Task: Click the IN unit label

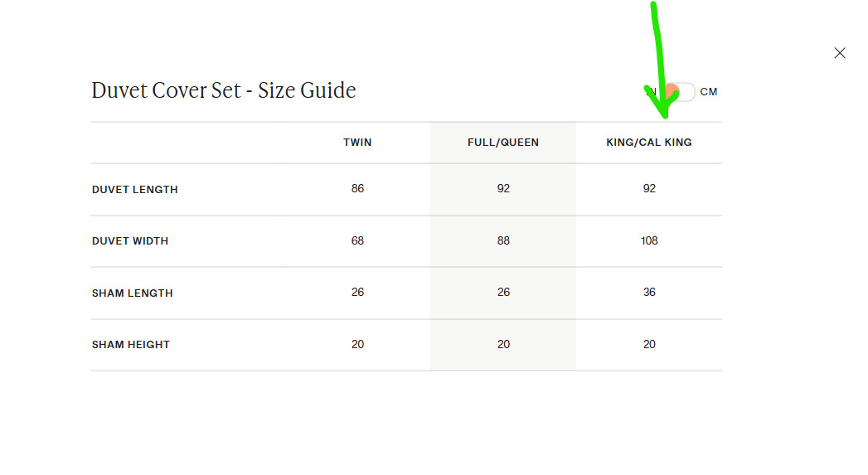Action: coord(651,92)
